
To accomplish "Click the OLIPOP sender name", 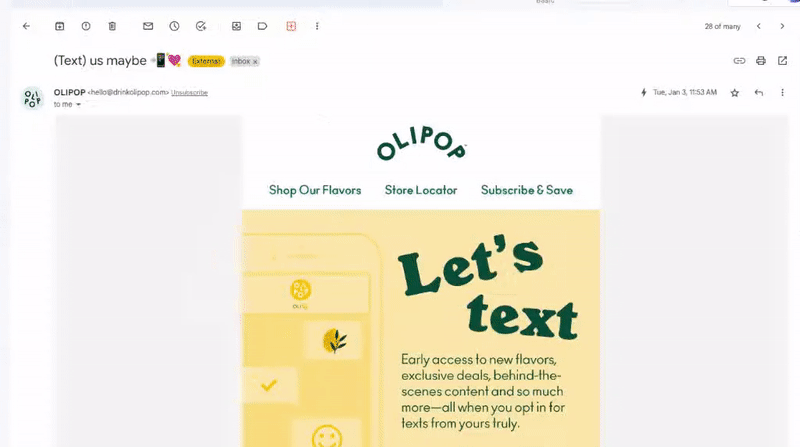I will [69, 92].
